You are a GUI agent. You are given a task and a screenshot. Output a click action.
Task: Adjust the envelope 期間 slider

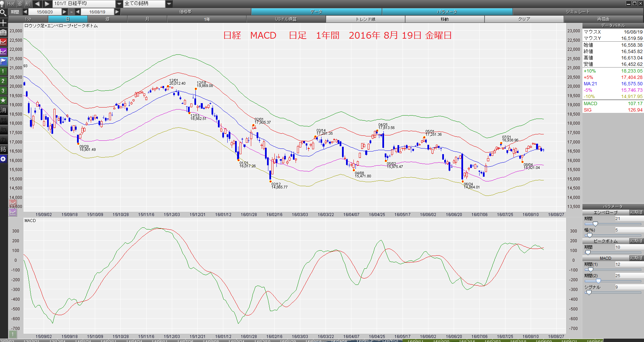click(x=595, y=224)
